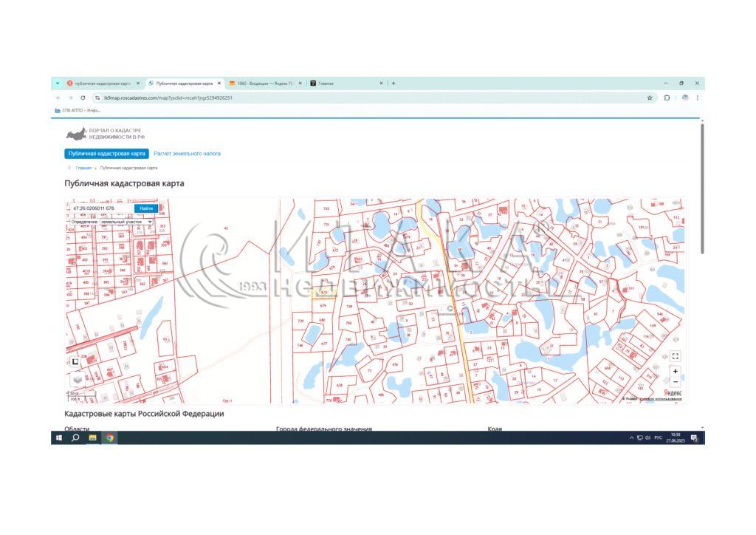The height and width of the screenshot is (535, 756).
Task: Click the portal logo Портал о кадастре
Action: coord(105,134)
